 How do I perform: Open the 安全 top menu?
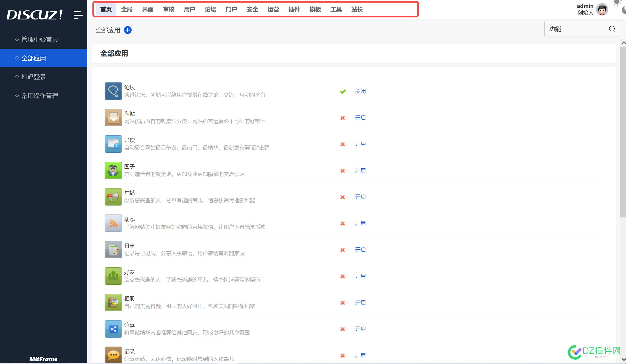253,9
